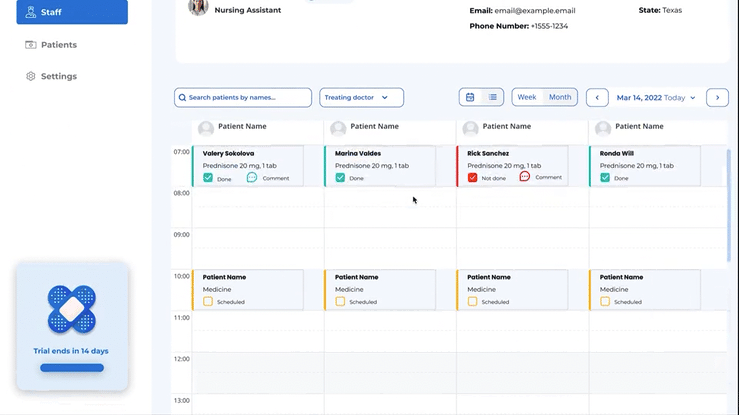
Task: Open Ronda Will name on card
Action: pos(616,153)
